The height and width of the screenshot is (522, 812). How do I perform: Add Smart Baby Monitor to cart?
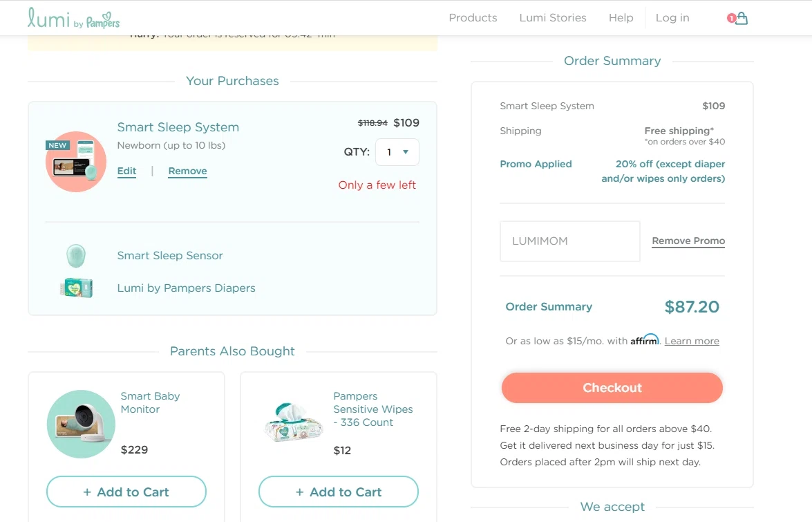click(x=126, y=492)
